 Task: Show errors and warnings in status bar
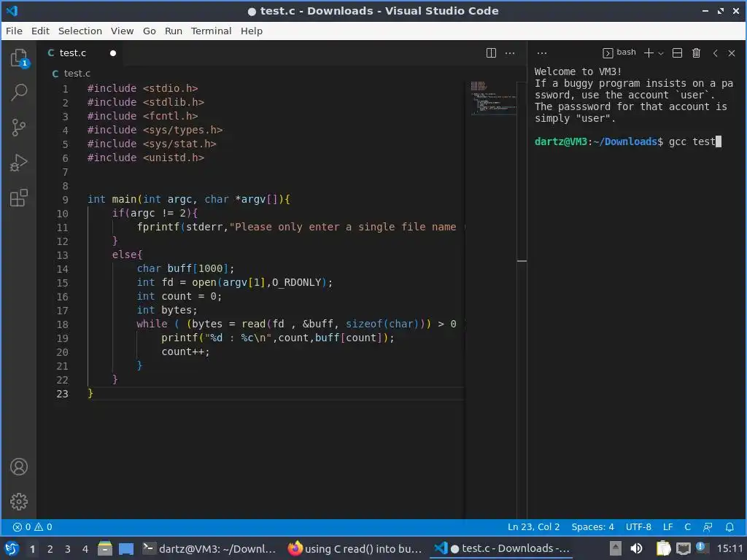[x=32, y=527]
